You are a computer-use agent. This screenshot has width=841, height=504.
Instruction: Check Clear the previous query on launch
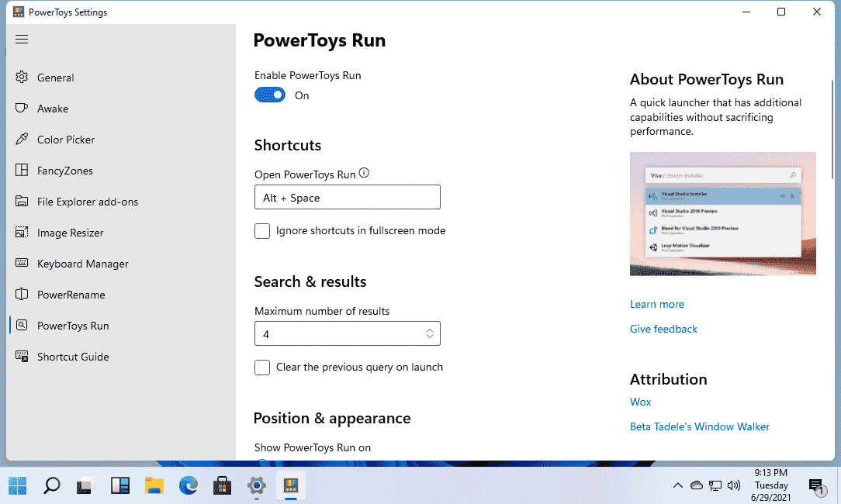tap(262, 368)
